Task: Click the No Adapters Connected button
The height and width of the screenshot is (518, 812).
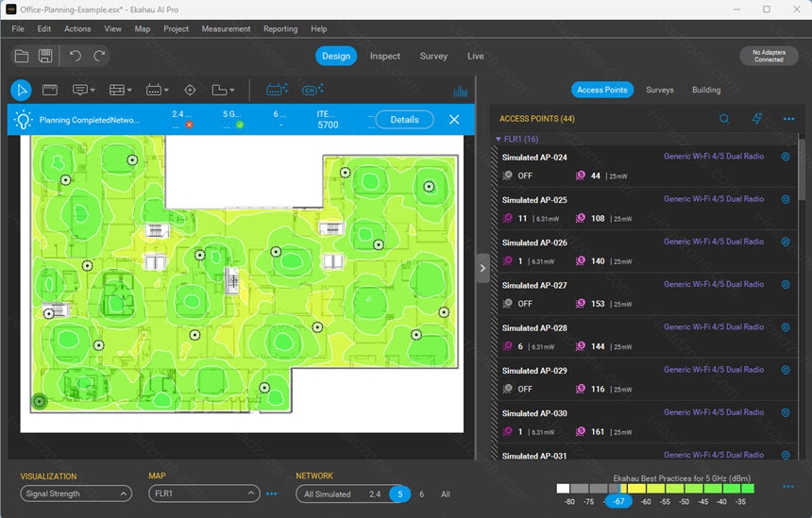Action: (769, 56)
